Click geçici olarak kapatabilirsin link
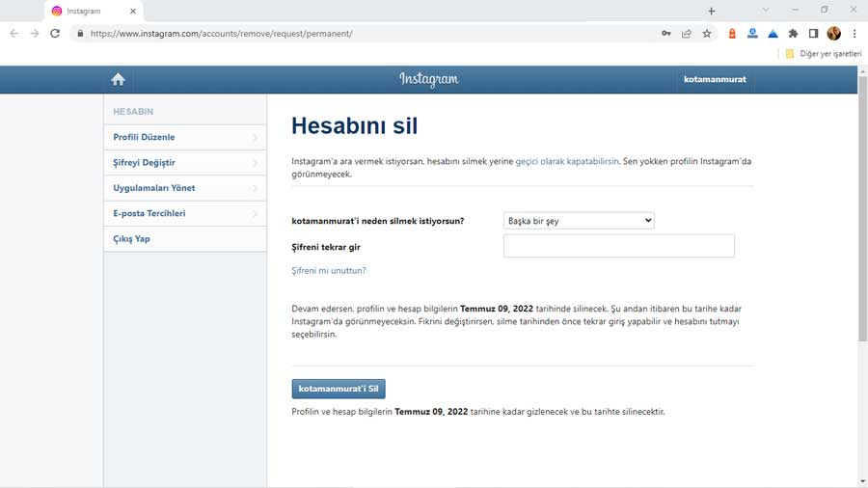Screen dimensions: 868x488 coord(567,162)
